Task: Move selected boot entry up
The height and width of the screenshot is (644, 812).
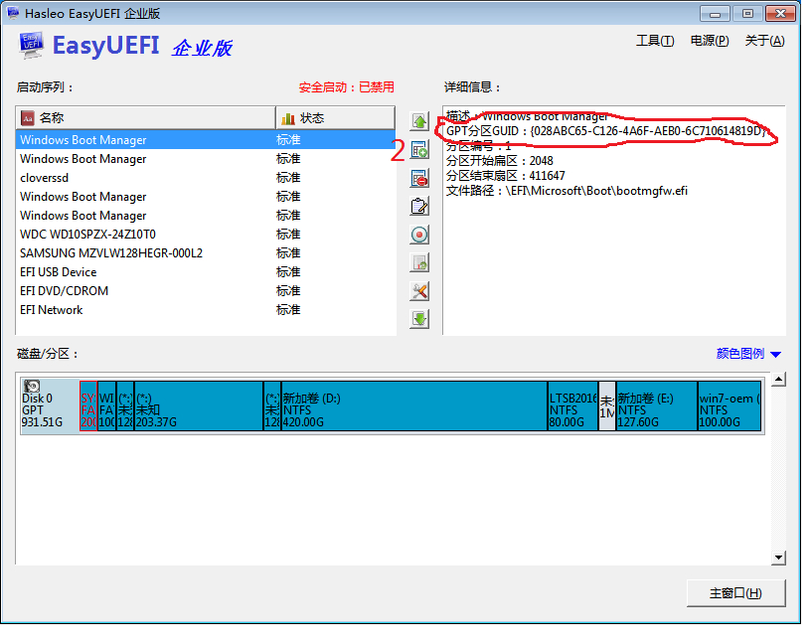Action: 419,122
